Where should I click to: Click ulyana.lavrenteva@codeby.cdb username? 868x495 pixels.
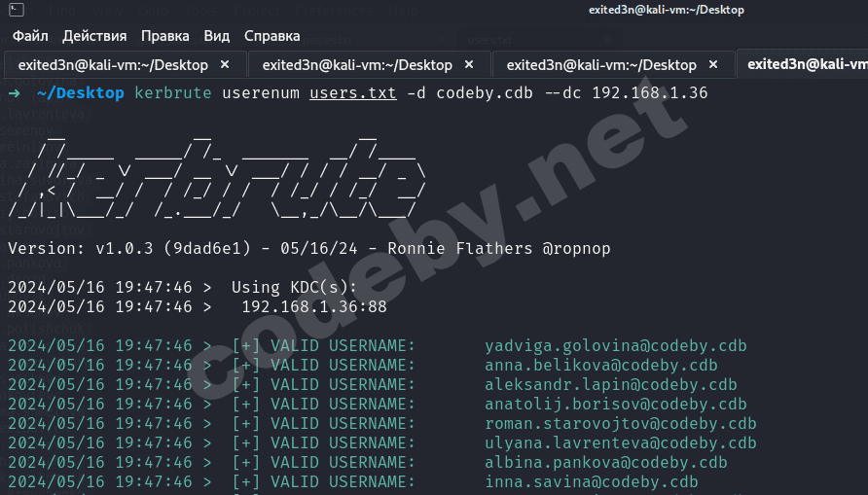pyautogui.click(x=621, y=443)
